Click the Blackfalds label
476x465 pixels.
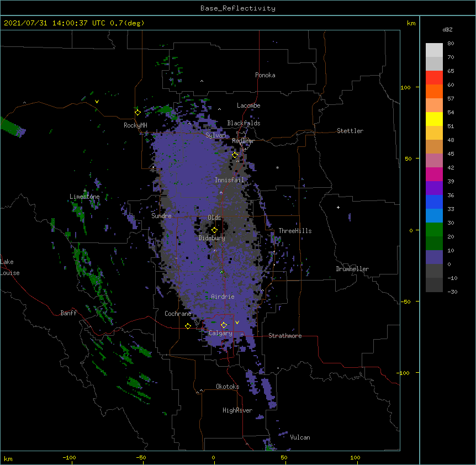pos(244,123)
